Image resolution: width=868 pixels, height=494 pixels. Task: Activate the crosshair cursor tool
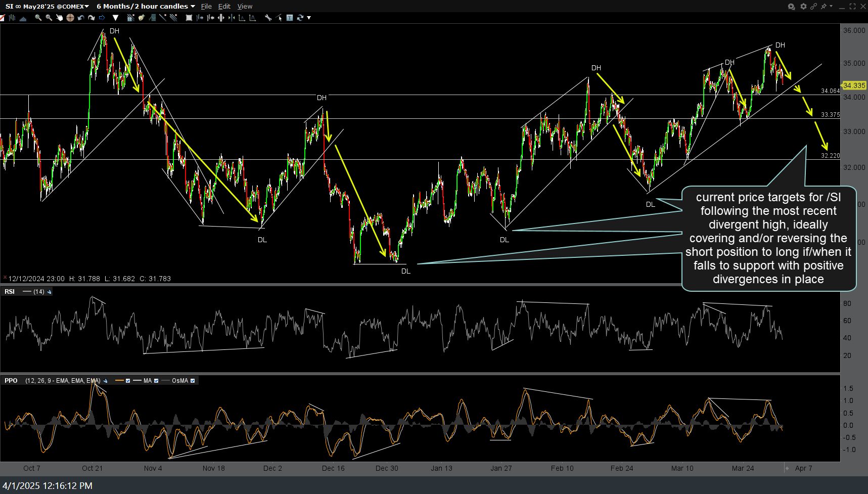click(x=70, y=18)
